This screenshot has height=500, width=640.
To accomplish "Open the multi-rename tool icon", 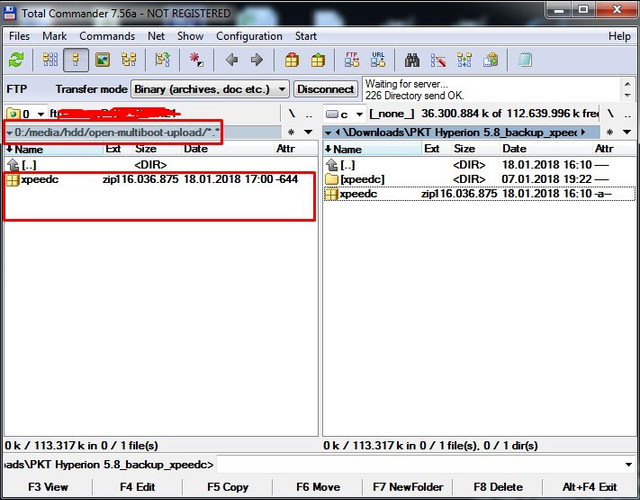I will [x=438, y=60].
